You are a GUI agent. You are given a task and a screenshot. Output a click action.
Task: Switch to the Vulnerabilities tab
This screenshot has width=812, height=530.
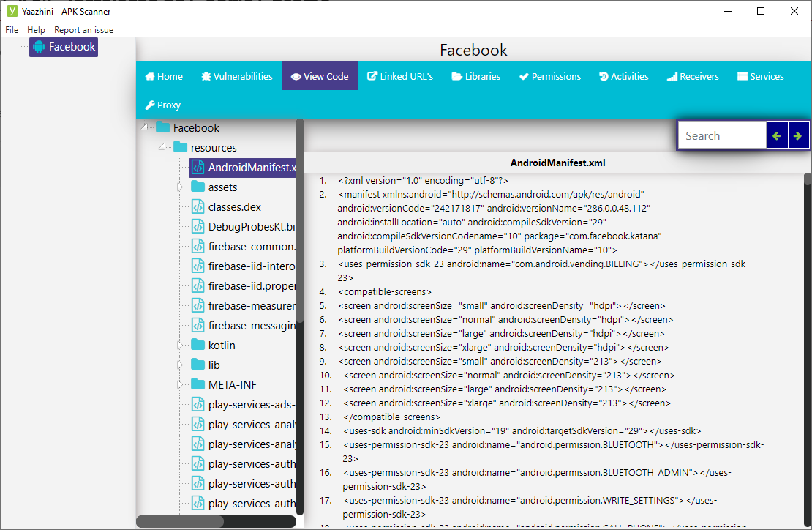click(x=237, y=76)
